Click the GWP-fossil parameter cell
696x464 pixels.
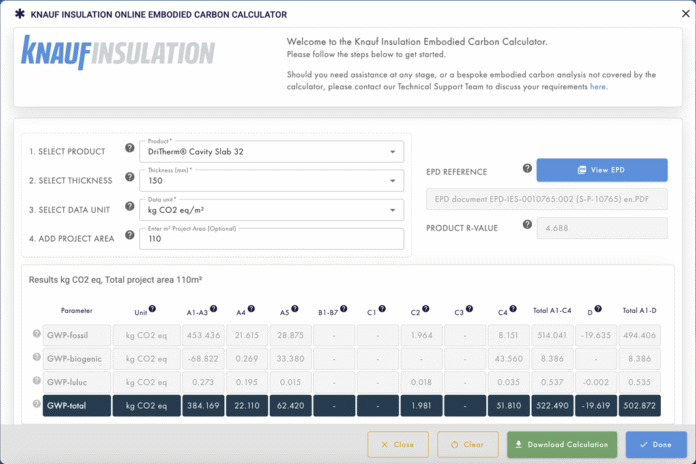pyautogui.click(x=77, y=335)
